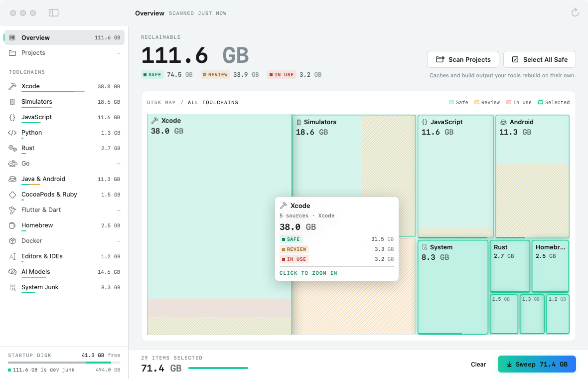Click the Selected legend swatch
Image resolution: width=588 pixels, height=379 pixels.
(x=540, y=102)
